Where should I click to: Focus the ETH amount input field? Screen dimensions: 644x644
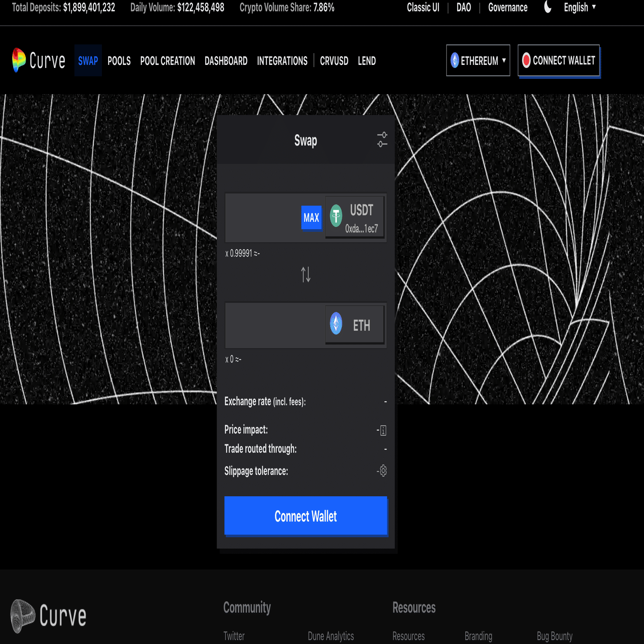[275, 325]
